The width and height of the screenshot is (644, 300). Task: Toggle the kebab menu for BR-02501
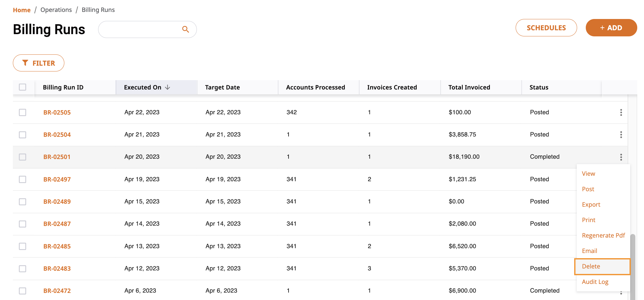click(x=621, y=157)
